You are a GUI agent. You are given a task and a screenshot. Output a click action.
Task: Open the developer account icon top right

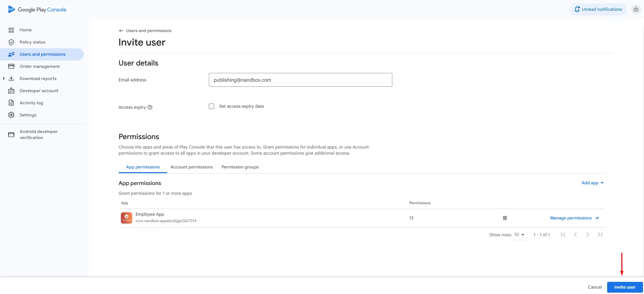click(x=636, y=9)
